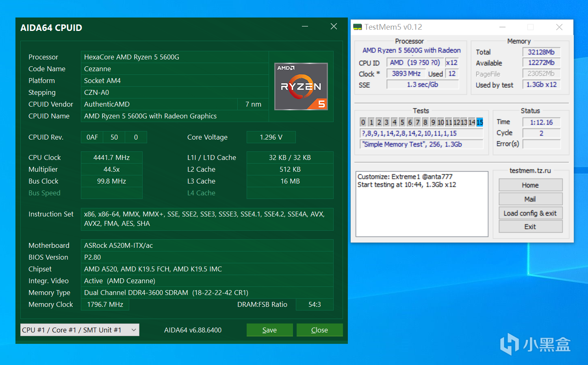Click the Ryzen 5 processor logo
Image resolution: width=588 pixels, height=365 pixels.
click(x=301, y=87)
